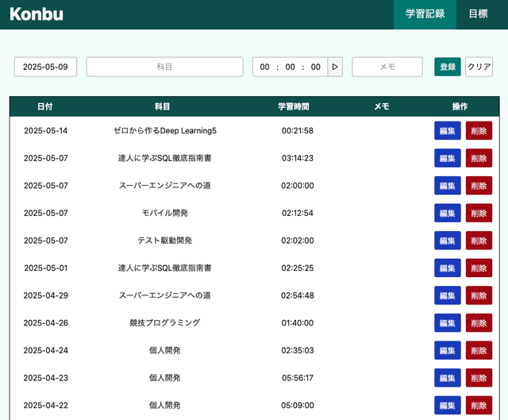Select the time value 03:14:23

click(298, 158)
